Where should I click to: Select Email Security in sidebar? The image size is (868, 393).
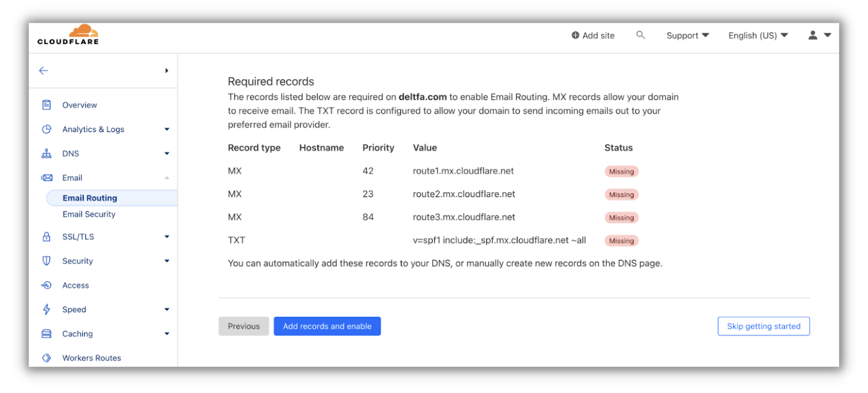coord(89,214)
